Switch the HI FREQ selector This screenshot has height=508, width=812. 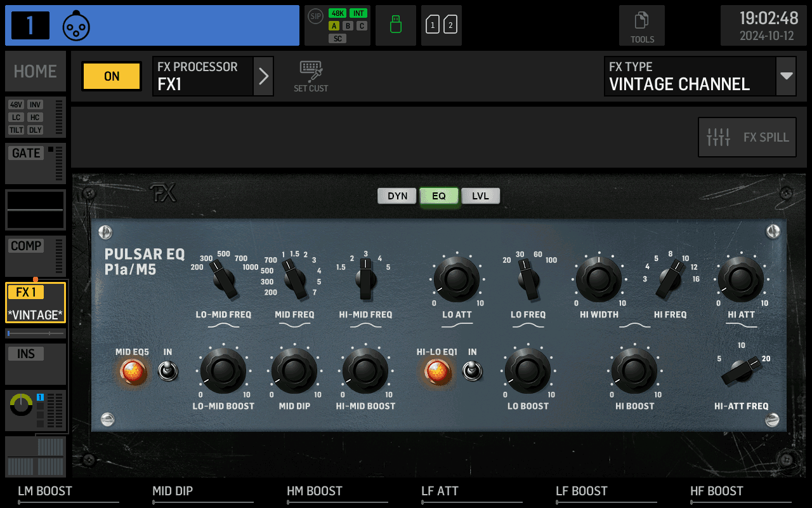[x=669, y=281]
